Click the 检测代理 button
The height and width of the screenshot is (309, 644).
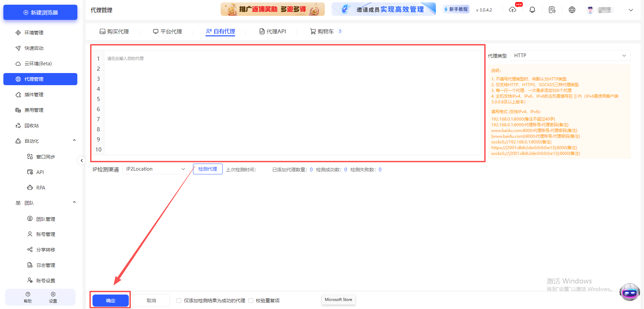[207, 169]
